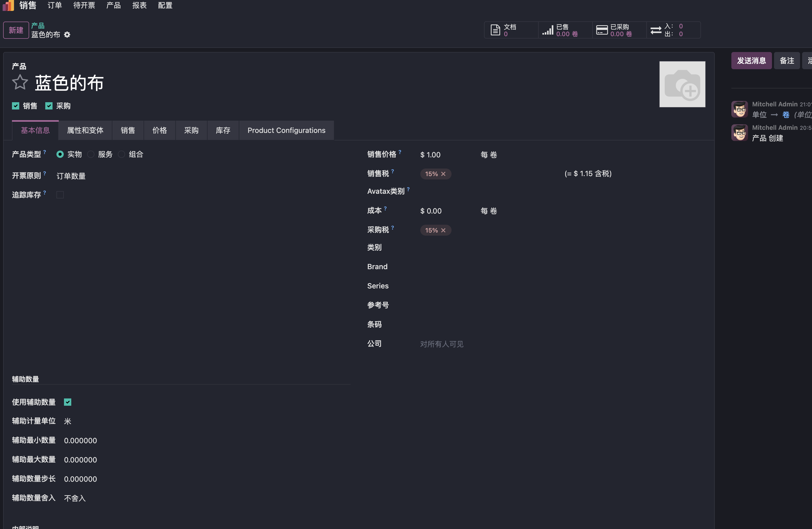Image resolution: width=812 pixels, height=529 pixels.
Task: Edit the product name 蓝色的布
Action: [69, 83]
